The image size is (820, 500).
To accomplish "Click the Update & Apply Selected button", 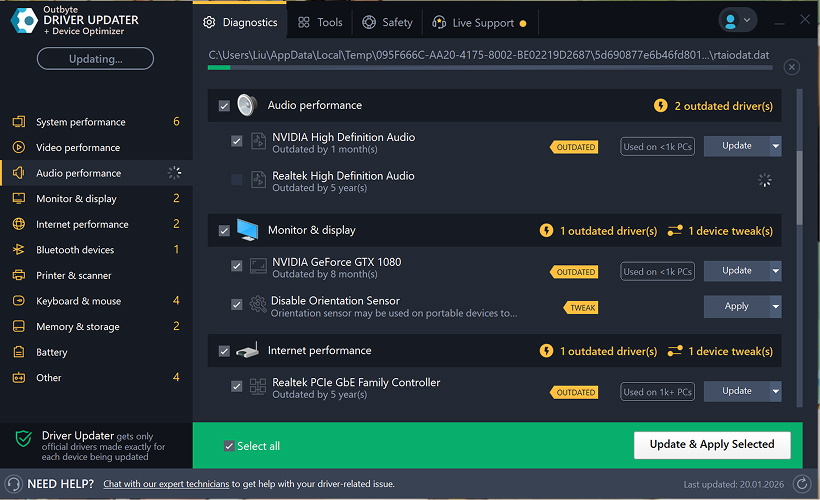I will click(711, 445).
